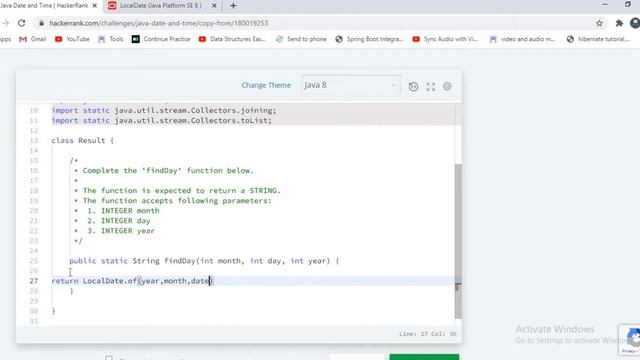Screen dimensions: 640x360
Task: Open the YouTube bookmark
Action: click(x=72, y=39)
